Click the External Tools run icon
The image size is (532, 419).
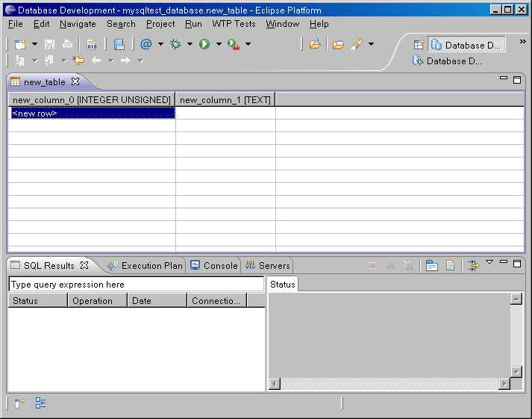[233, 45]
